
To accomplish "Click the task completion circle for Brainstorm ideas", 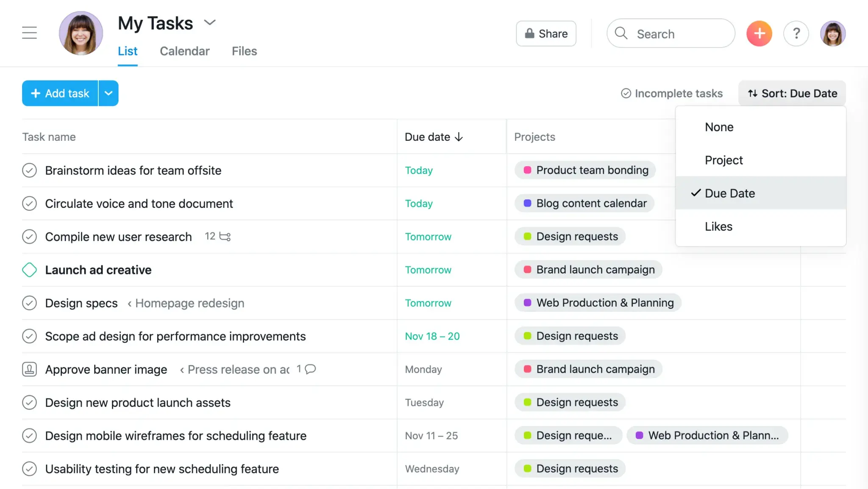I will tap(29, 170).
